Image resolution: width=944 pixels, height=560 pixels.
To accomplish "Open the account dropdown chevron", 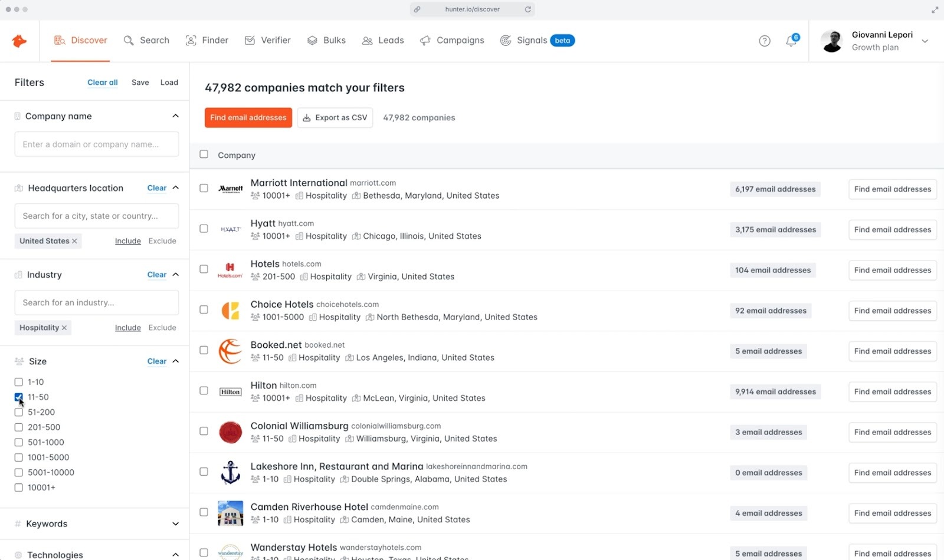I will point(925,41).
